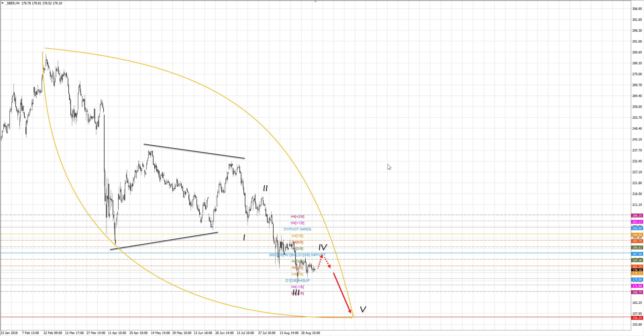Viewport: 644px width, 336px height.
Task: Select the wave I label
Action: (244, 237)
